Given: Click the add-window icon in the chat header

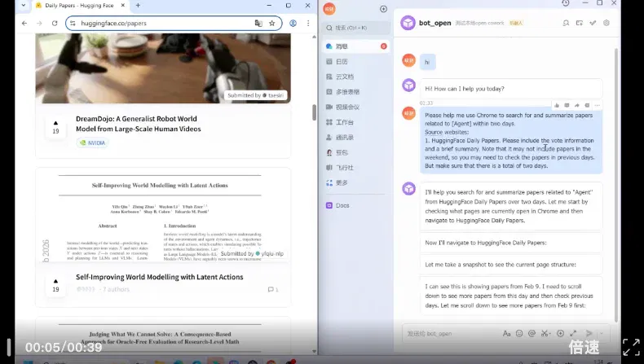Looking at the screenshot, I should tap(579, 23).
